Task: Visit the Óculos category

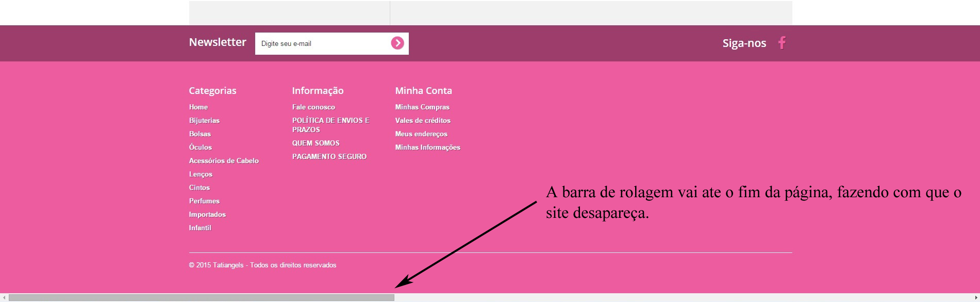Action: tap(201, 147)
